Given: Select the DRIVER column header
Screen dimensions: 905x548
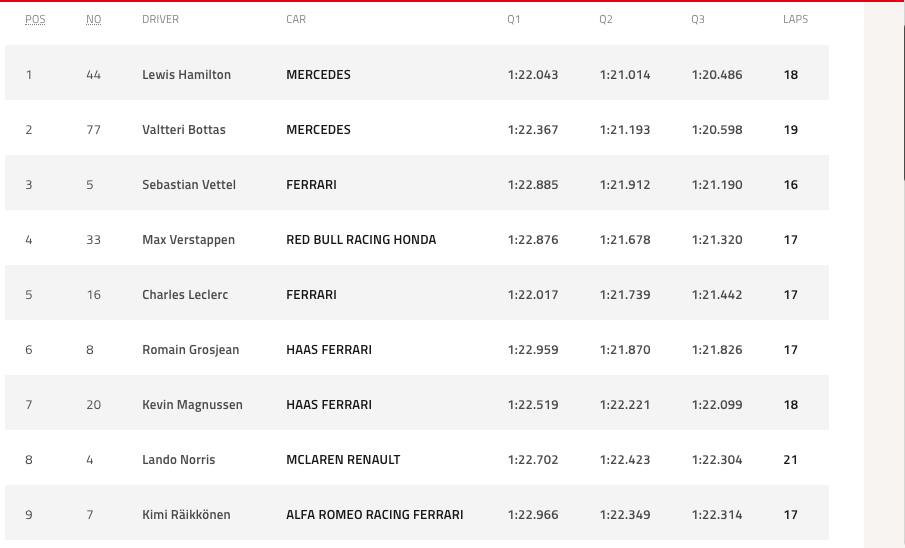Looking at the screenshot, I should 160,19.
